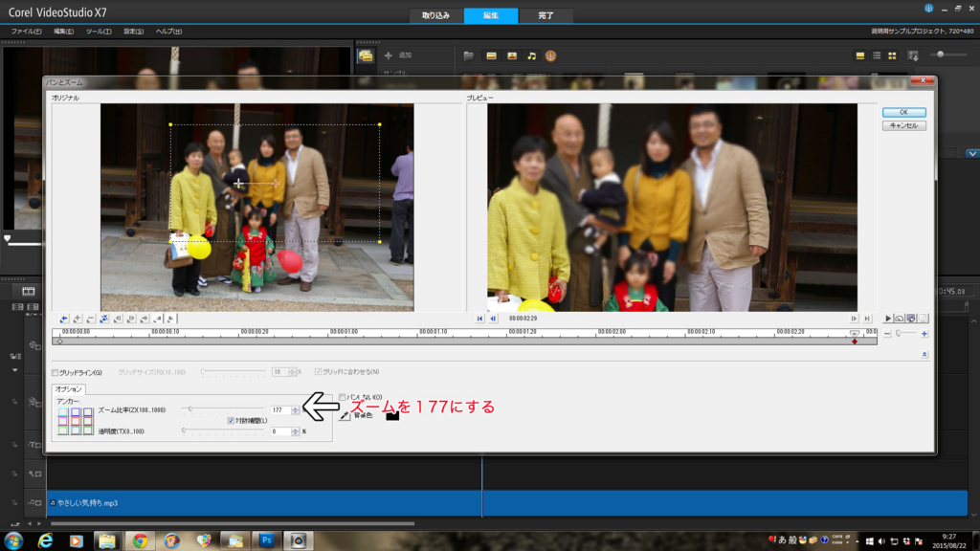980x551 pixels.
Task: Zoom in key frame timeline with plus
Action: click(924, 334)
